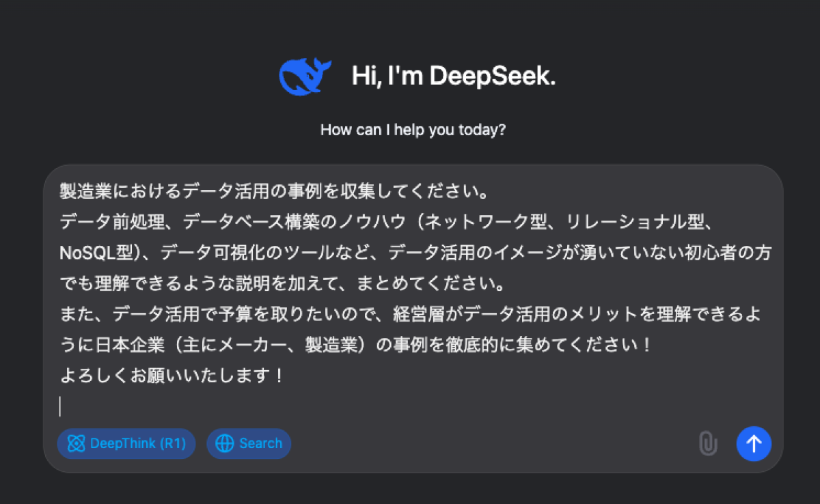Click the "How can I help you today?" text
This screenshot has width=820, height=504.
coord(413,130)
